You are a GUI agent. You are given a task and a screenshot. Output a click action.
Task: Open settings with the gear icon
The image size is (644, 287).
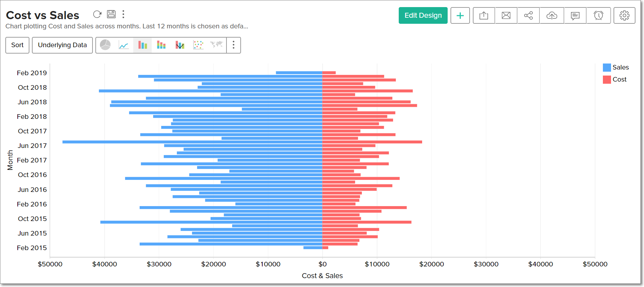pyautogui.click(x=625, y=16)
